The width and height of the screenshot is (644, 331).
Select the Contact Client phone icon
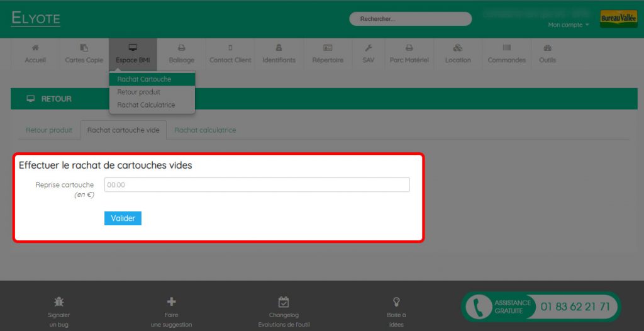click(x=230, y=48)
